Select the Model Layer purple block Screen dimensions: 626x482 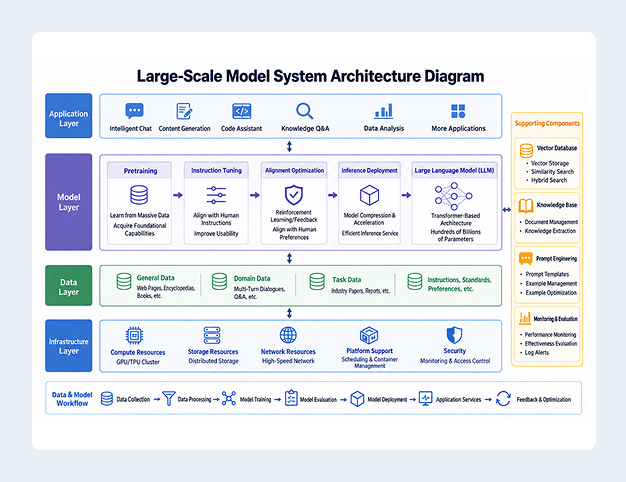pyautogui.click(x=69, y=202)
